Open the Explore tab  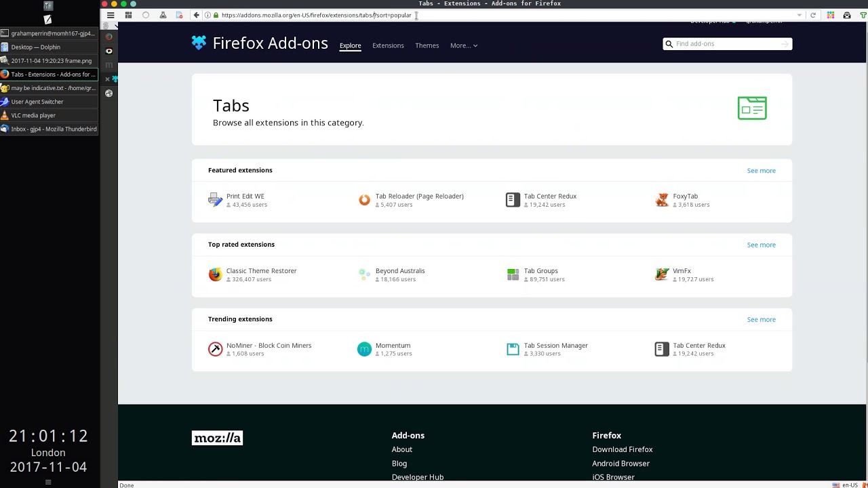point(350,45)
